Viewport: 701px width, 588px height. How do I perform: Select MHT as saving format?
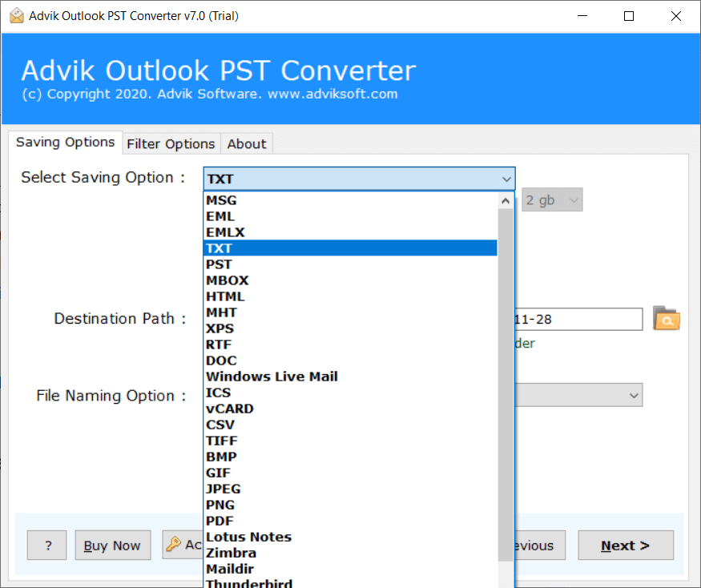click(350, 312)
